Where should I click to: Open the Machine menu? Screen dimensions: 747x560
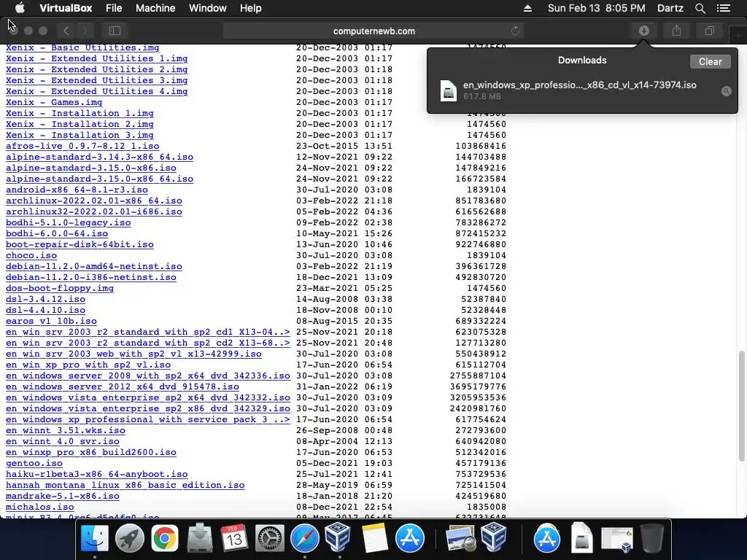155,8
